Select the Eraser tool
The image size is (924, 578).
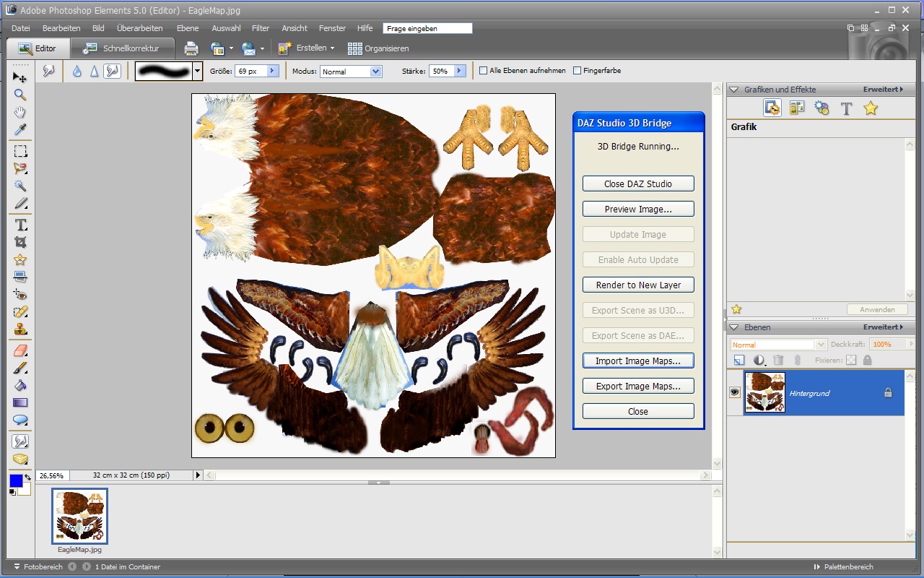pos(20,350)
